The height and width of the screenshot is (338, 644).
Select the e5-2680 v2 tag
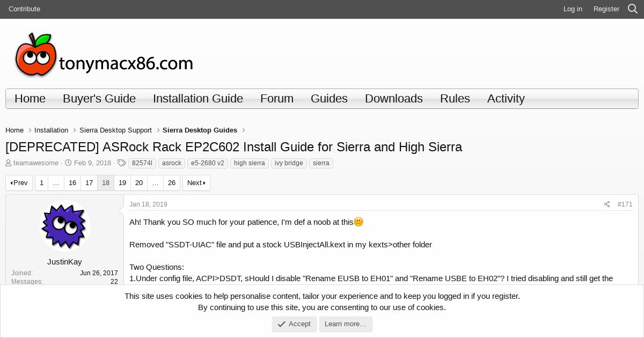click(208, 163)
